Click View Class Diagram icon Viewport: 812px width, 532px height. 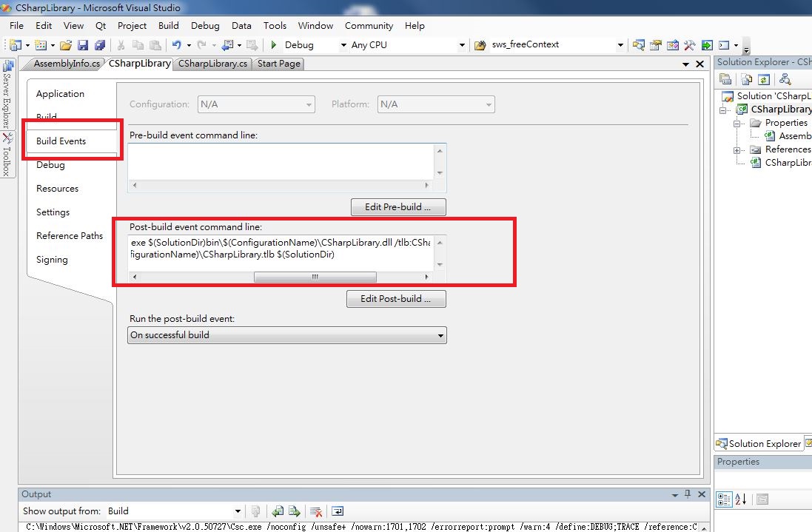[x=785, y=79]
